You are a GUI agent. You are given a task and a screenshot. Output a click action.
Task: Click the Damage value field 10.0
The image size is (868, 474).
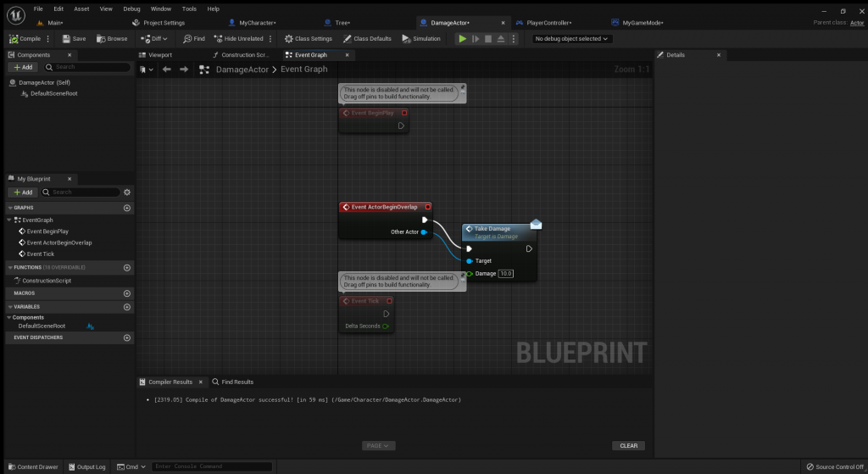(505, 274)
